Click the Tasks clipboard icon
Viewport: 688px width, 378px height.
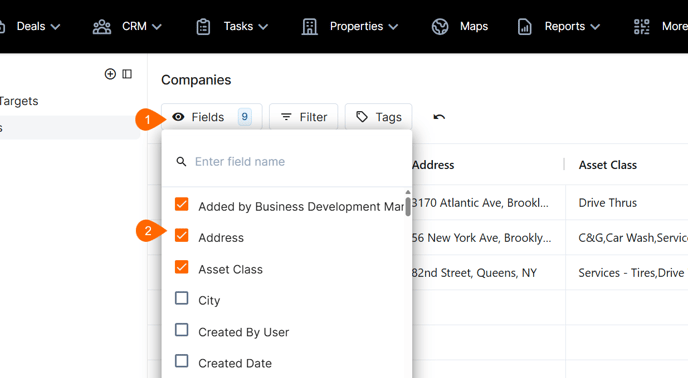tap(203, 27)
